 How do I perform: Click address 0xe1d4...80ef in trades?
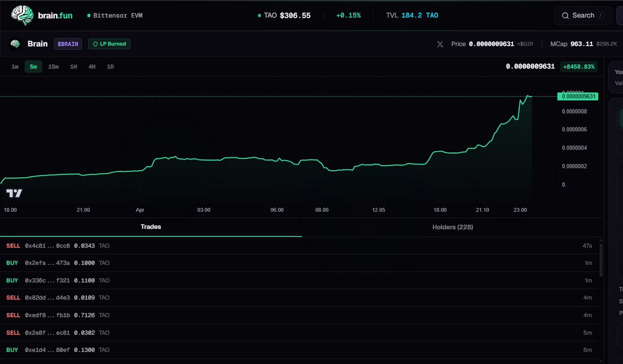47,350
